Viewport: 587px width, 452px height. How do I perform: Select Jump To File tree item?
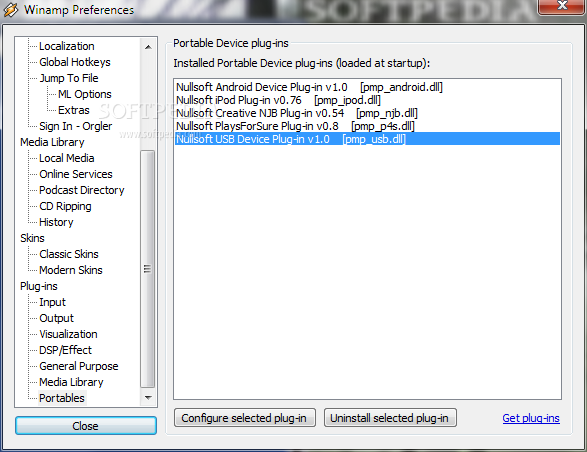pos(69,78)
